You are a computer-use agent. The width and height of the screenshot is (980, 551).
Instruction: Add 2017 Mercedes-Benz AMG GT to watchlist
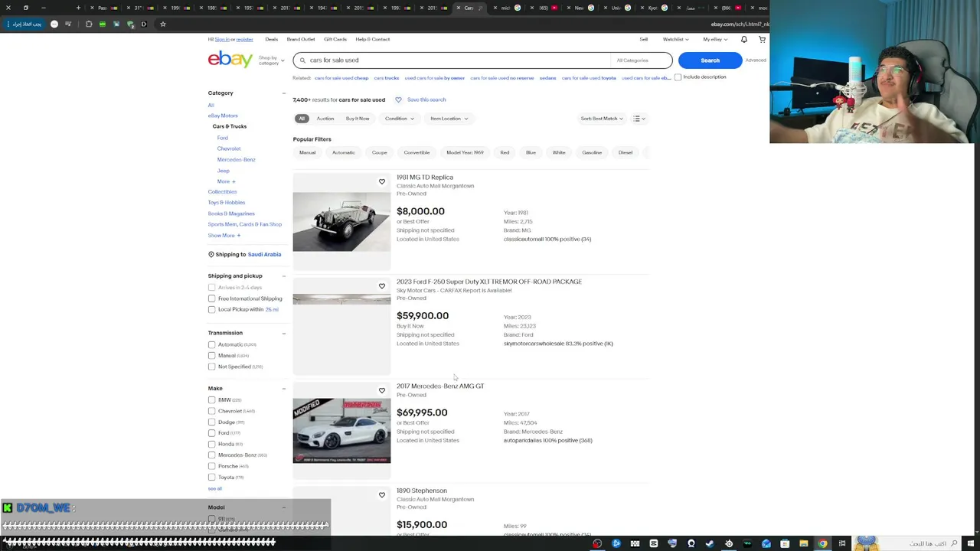tap(382, 390)
